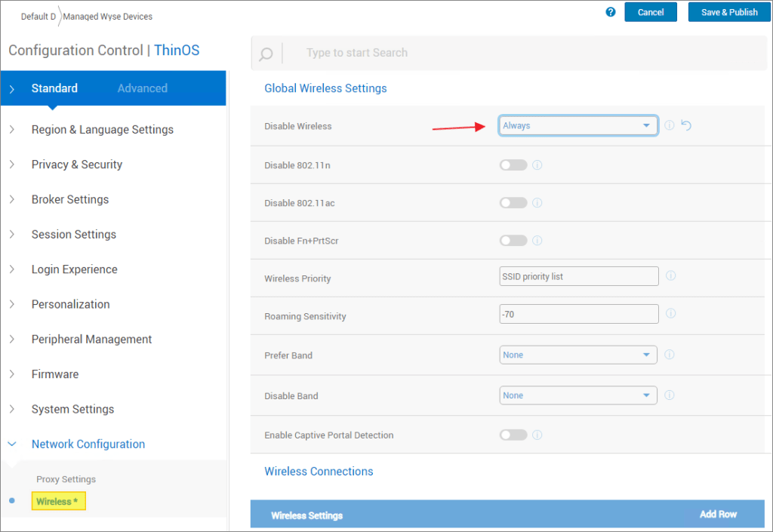773x532 pixels.
Task: Click info icon beside Roaming Sensitivity field
Action: [670, 314]
